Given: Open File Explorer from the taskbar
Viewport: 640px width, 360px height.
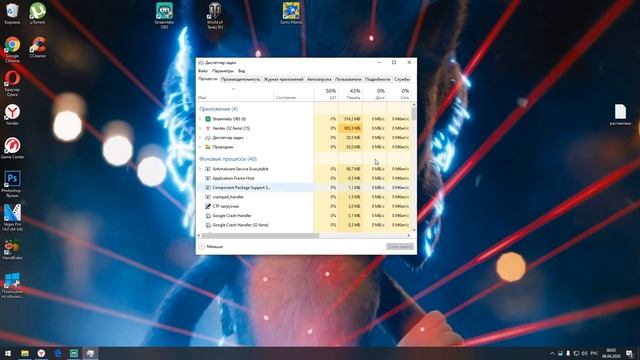Looking at the screenshot, I should pyautogui.click(x=25, y=353).
